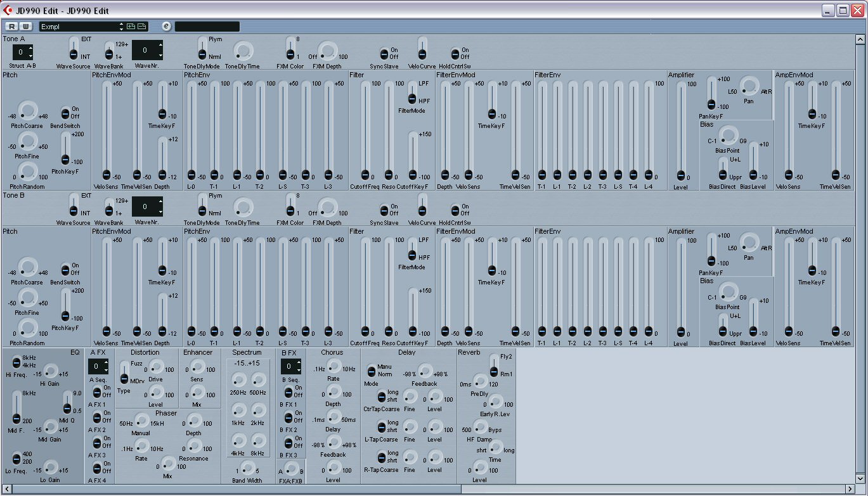This screenshot has width=868, height=496.
Task: Click the Spectrum 250Hz knob
Action: (238, 379)
